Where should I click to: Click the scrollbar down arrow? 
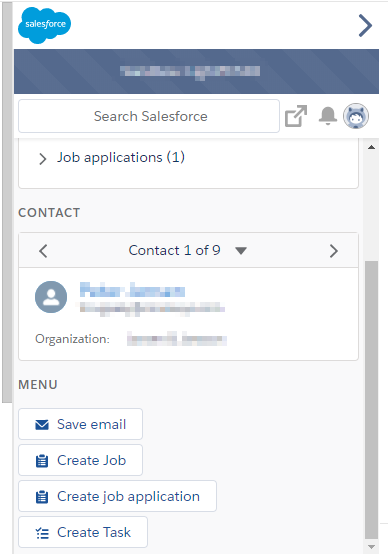tap(371, 547)
